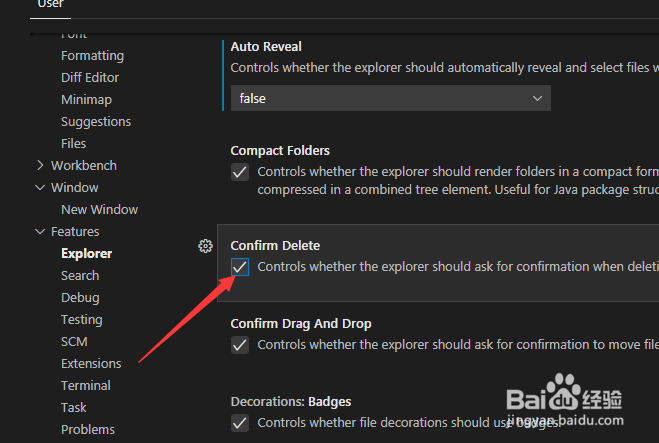Screen dimensions: 659x443
Task: Open the Auto Reveal dropdown
Action: click(390, 98)
